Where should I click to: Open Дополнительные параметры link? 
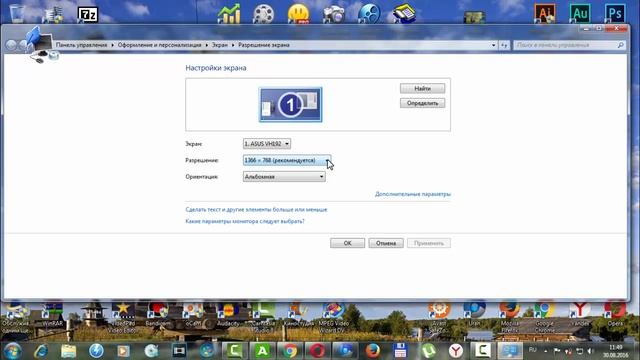(x=413, y=194)
